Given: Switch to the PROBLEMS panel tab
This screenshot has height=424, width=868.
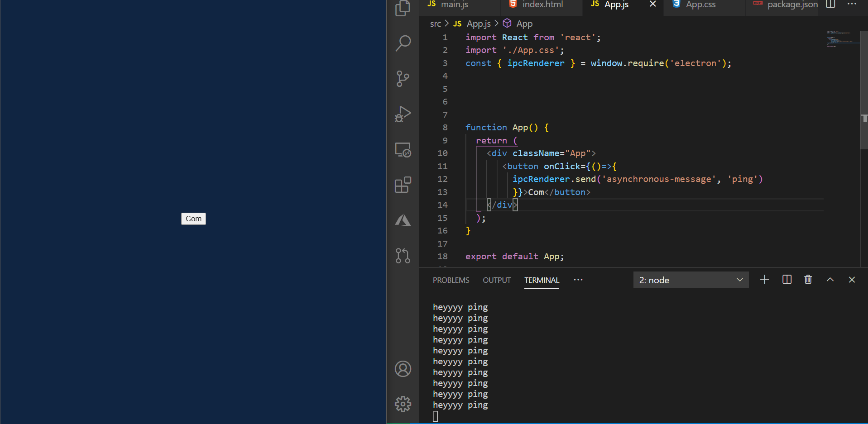Looking at the screenshot, I should [451, 280].
